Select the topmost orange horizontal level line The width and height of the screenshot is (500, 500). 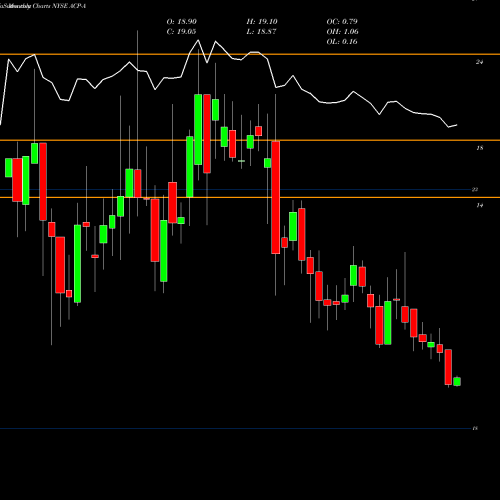coord(250,54)
